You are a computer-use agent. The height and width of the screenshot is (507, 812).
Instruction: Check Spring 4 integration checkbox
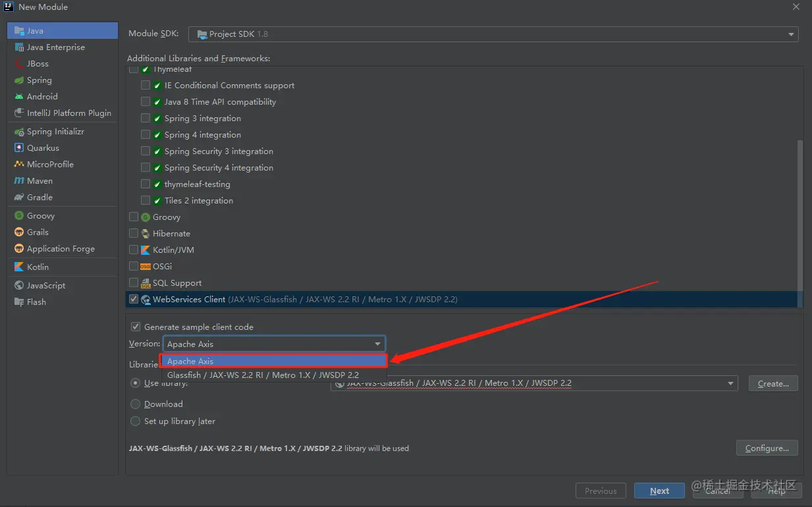click(146, 135)
